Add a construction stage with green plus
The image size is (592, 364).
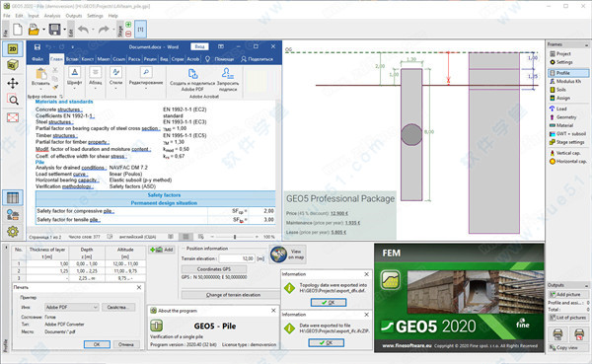click(x=128, y=25)
